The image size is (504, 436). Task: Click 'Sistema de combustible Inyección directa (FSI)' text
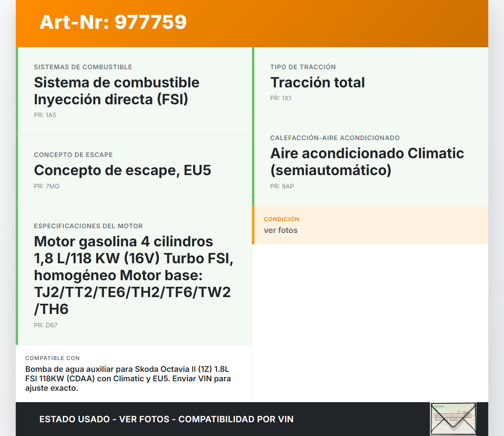(x=117, y=91)
